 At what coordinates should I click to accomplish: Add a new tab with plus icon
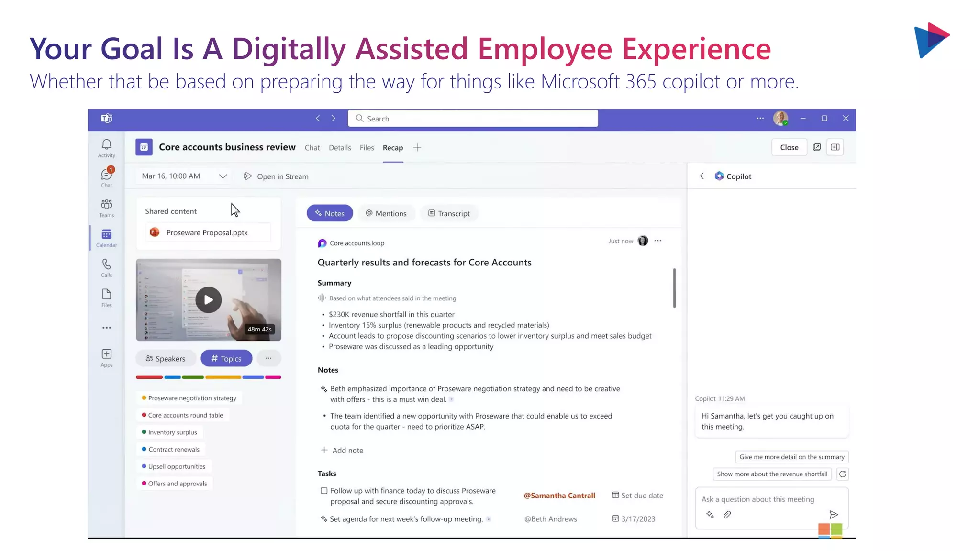point(417,147)
